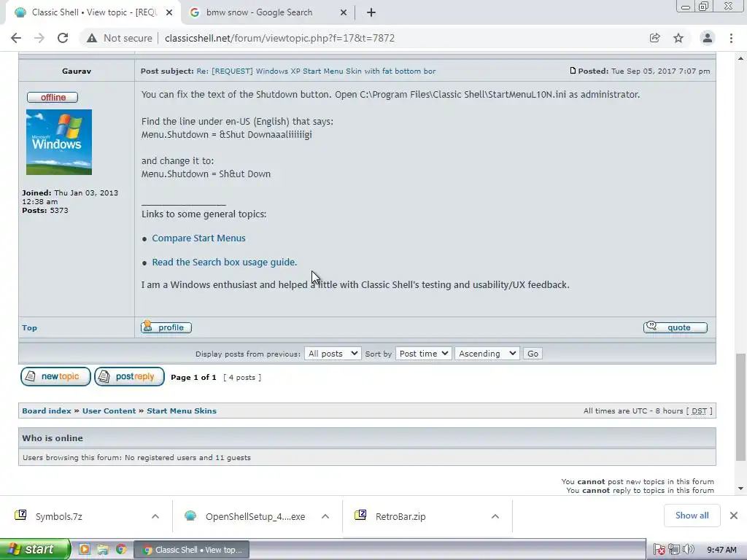747x560 pixels.
Task: Click the Who is online heading
Action: (53, 438)
